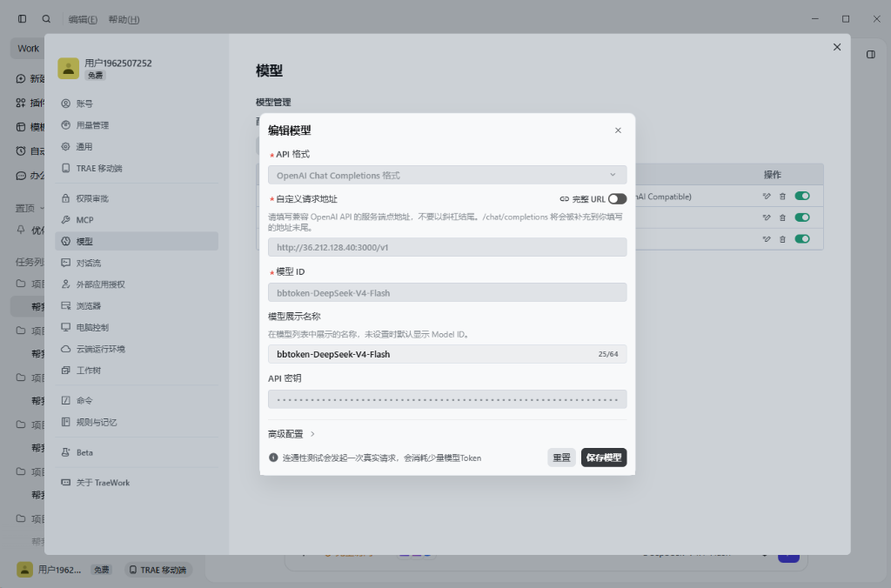Click the 办公 chat icon in main sidebar

tap(21, 176)
